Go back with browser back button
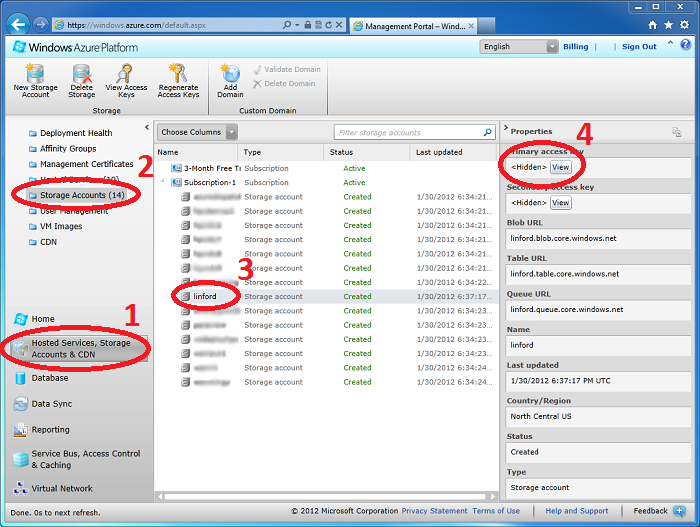The height and width of the screenshot is (527, 700). pyautogui.click(x=18, y=24)
